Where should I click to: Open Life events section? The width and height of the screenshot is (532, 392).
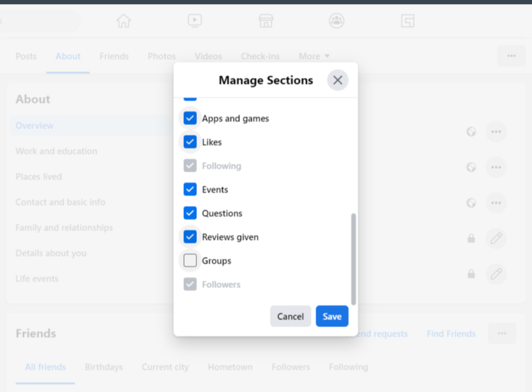37,279
